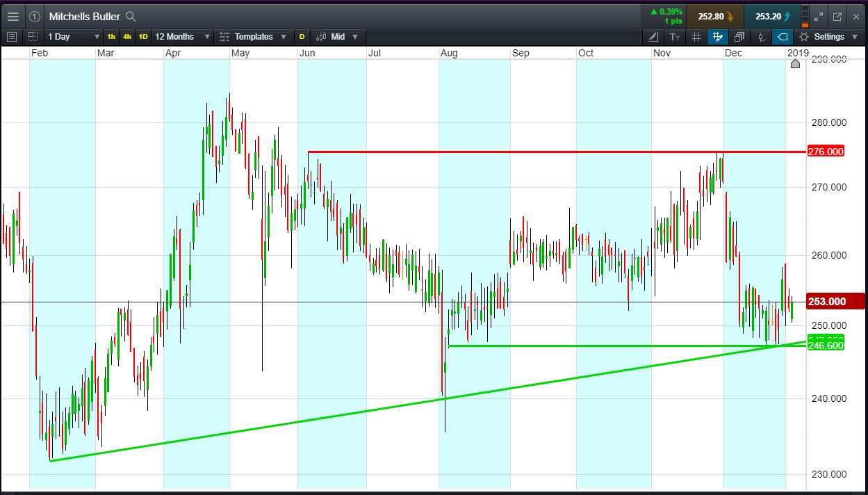Viewport: 868px width, 495px height.
Task: Expand the chart to full size
Action: tap(819, 16)
